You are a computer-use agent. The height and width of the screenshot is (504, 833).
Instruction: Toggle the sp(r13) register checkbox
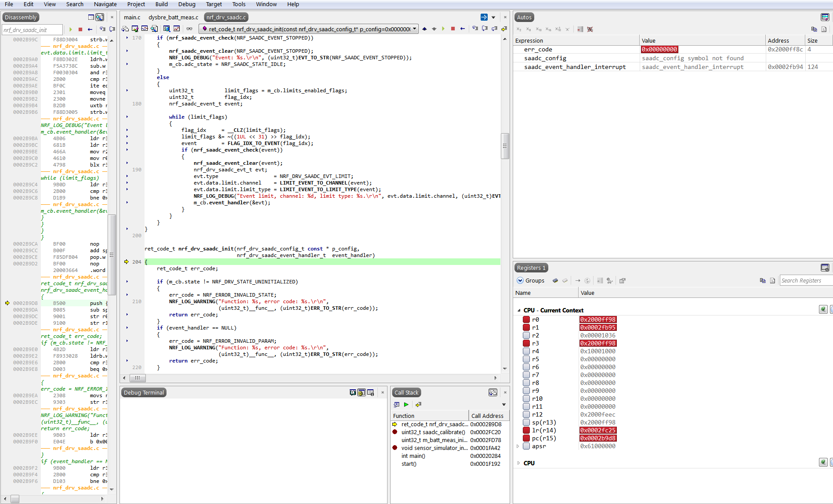coord(526,422)
